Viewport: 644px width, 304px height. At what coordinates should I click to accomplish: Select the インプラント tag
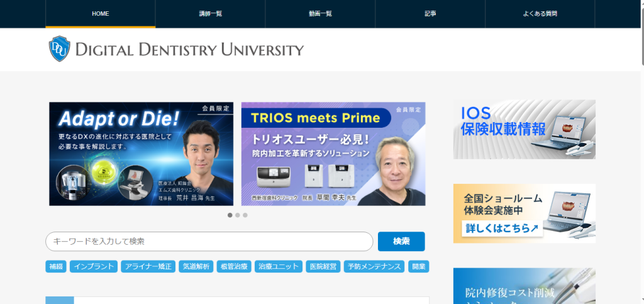(93, 266)
